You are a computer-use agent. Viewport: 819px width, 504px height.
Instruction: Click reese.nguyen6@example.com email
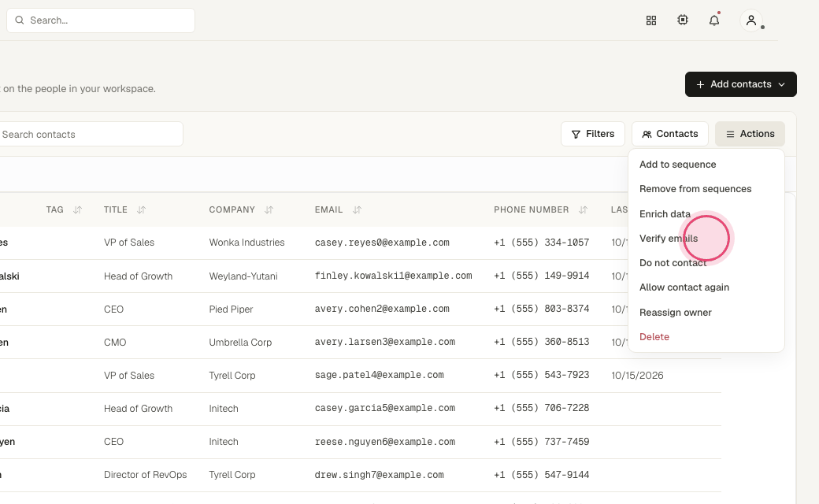pos(385,442)
